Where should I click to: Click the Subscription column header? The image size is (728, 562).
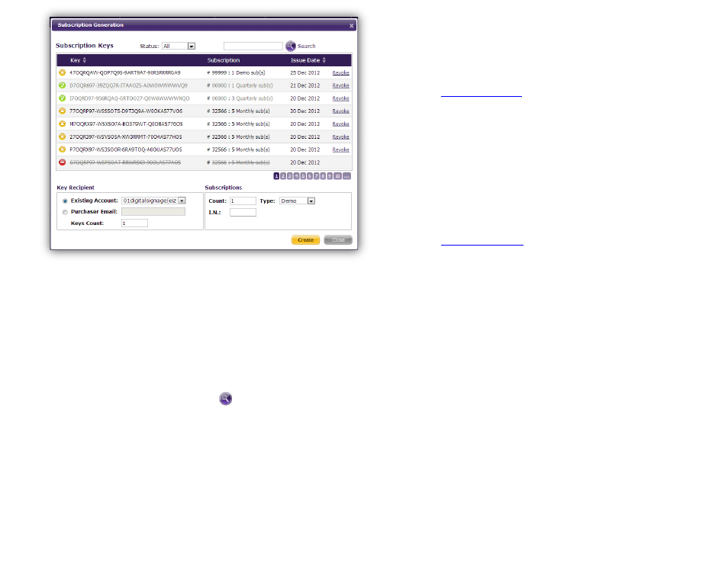tap(224, 60)
